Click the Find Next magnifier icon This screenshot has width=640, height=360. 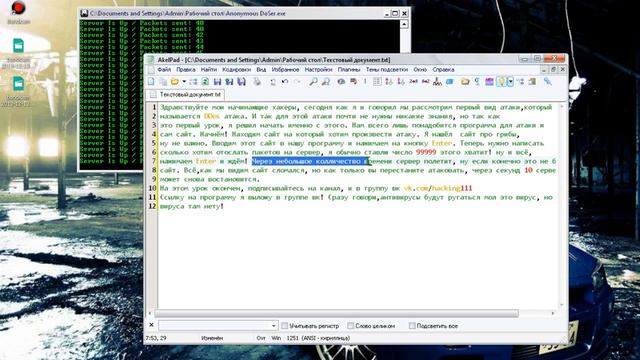(326, 82)
